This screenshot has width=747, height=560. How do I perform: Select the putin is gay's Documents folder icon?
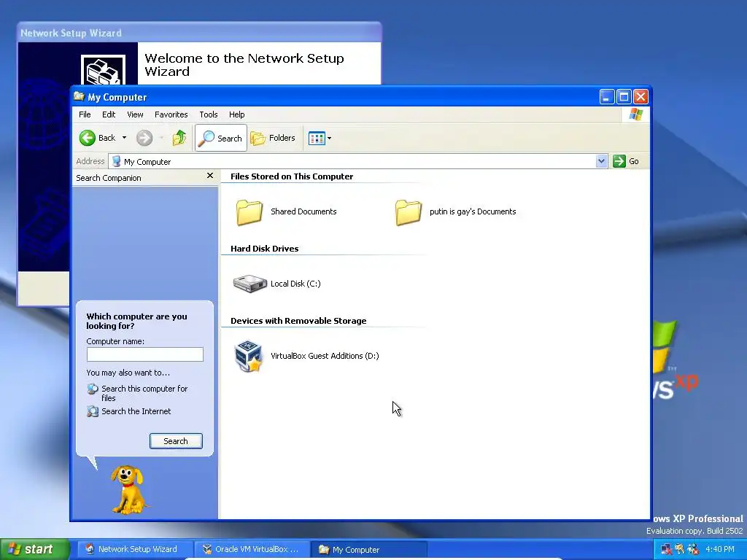coord(409,212)
